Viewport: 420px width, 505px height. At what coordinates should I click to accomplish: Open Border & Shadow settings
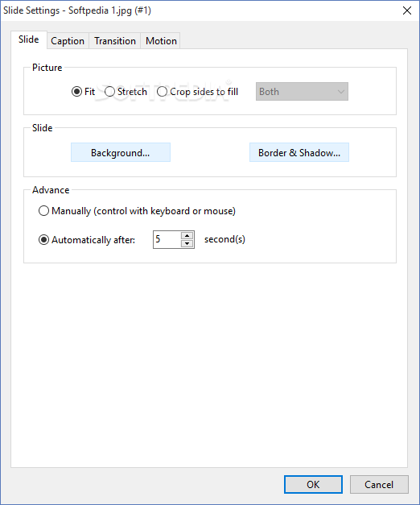(299, 152)
